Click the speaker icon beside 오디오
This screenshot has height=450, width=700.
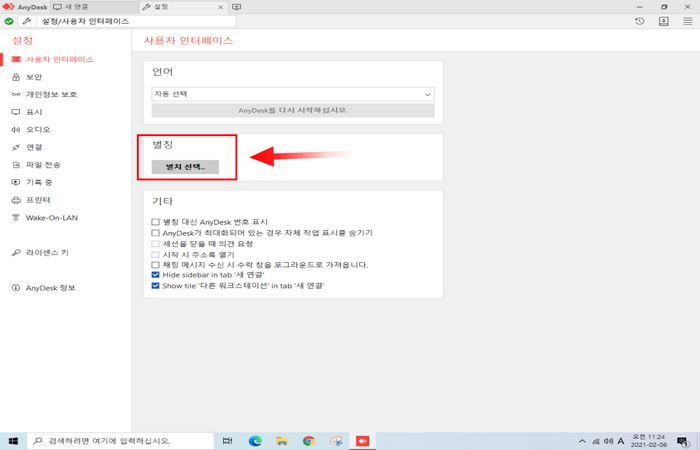coord(16,129)
